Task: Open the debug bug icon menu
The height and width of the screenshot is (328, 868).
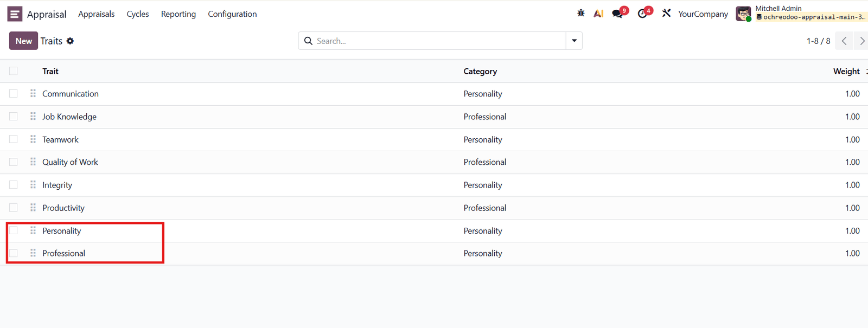Action: pos(581,13)
